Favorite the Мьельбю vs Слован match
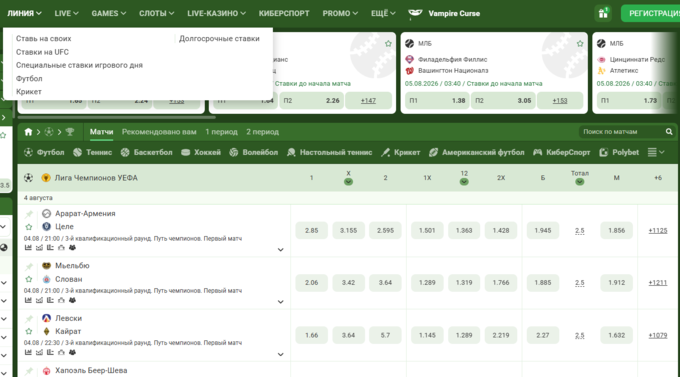The image size is (680, 377). point(29,279)
